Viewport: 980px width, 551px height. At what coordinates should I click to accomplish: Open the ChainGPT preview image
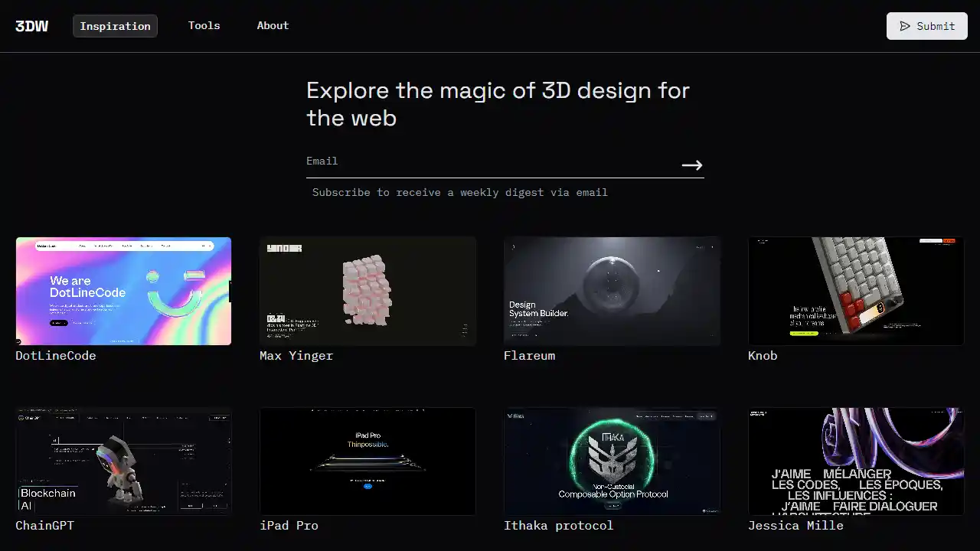123,461
